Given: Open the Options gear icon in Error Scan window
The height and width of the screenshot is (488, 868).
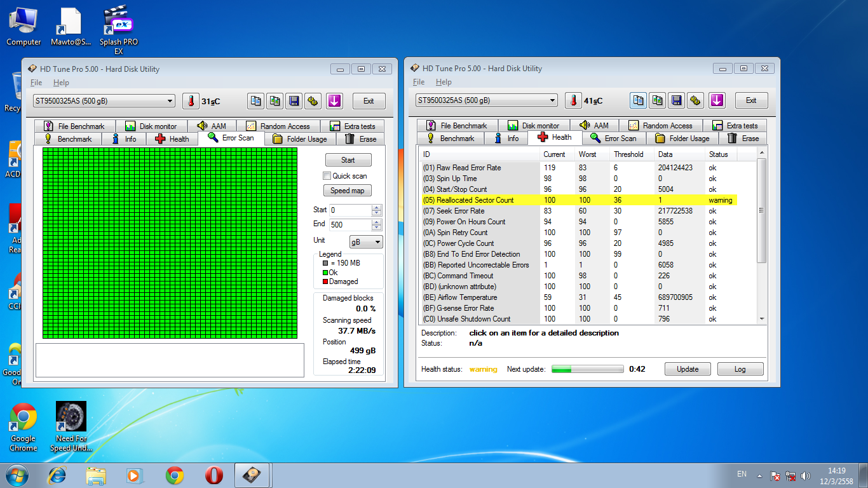Looking at the screenshot, I should 312,101.
